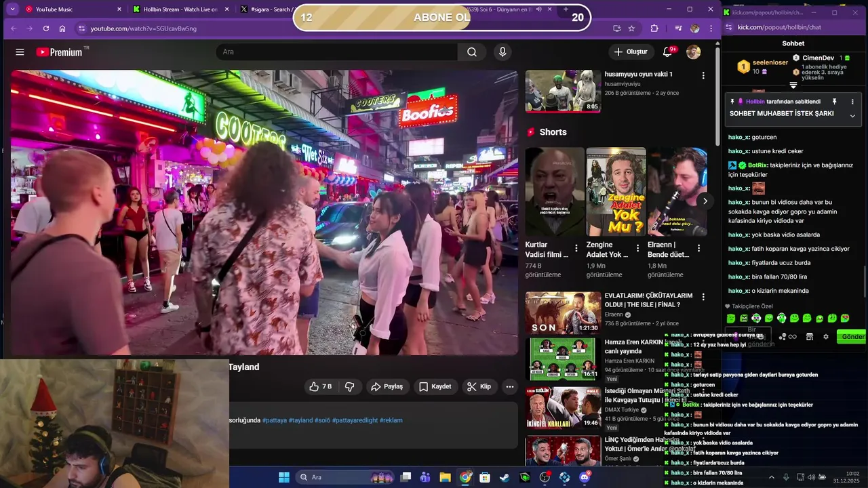868x488 pixels.
Task: Open Kick chat settings gear
Action: 825,336
